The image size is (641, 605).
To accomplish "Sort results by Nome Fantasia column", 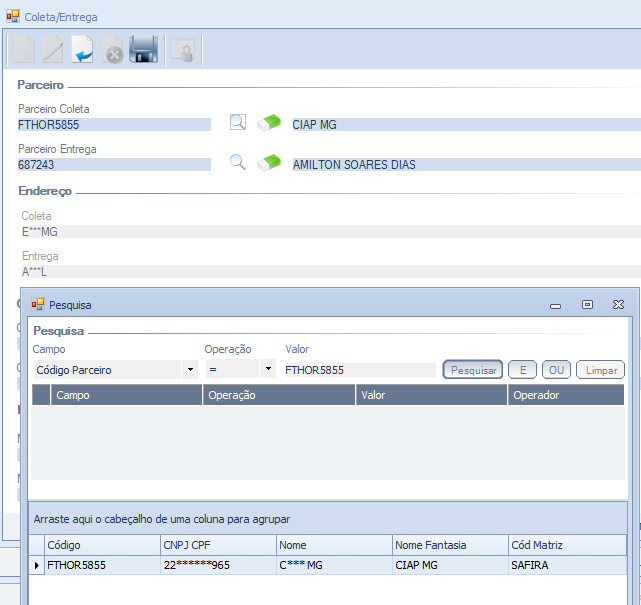I will click(x=449, y=545).
